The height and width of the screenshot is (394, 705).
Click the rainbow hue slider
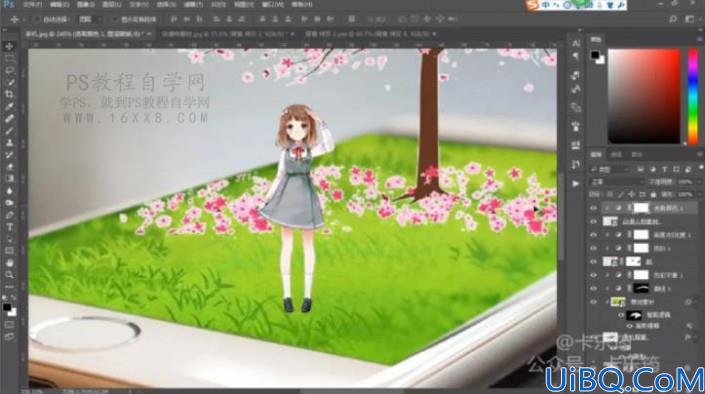[x=693, y=97]
